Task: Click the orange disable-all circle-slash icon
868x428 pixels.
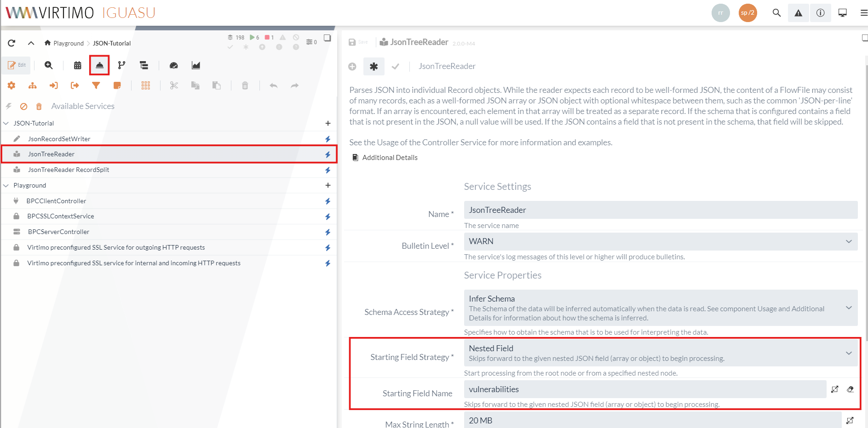Action: (x=24, y=107)
